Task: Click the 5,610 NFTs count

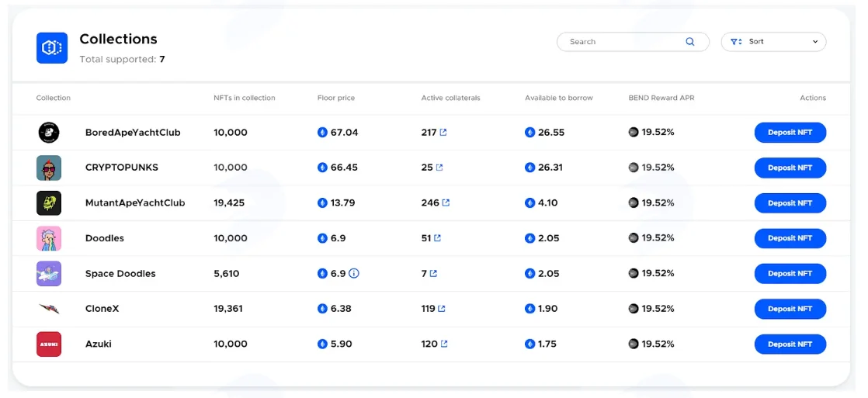Action: (x=227, y=273)
